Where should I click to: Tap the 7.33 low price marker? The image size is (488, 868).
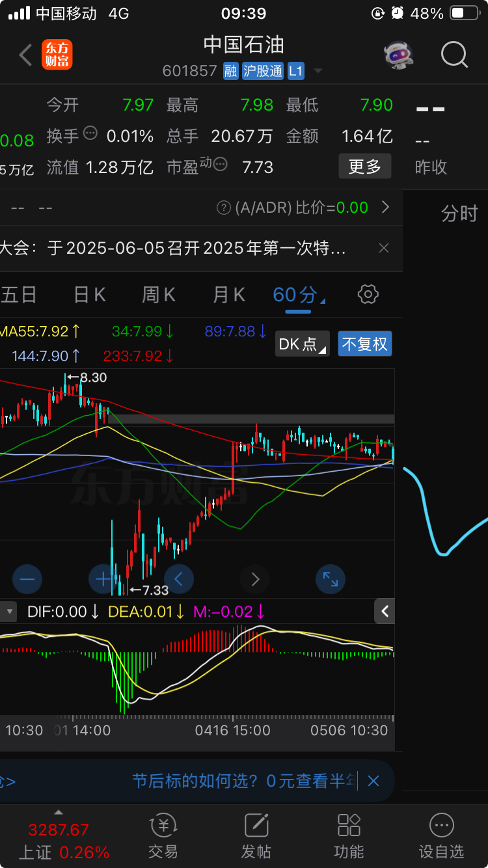[x=150, y=590]
